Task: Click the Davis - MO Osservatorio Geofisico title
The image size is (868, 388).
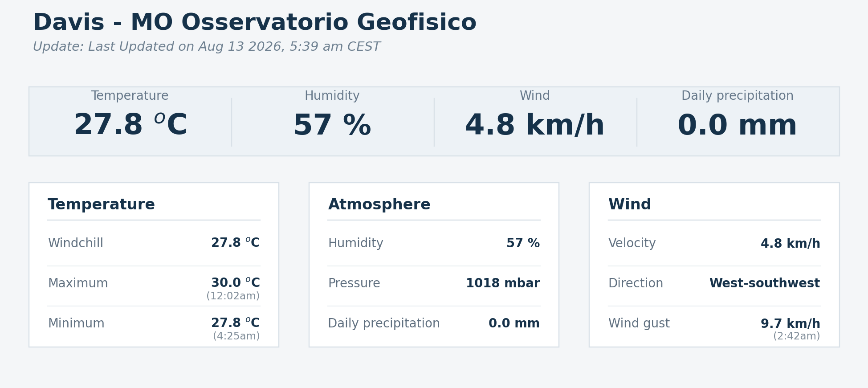Action: pos(255,23)
